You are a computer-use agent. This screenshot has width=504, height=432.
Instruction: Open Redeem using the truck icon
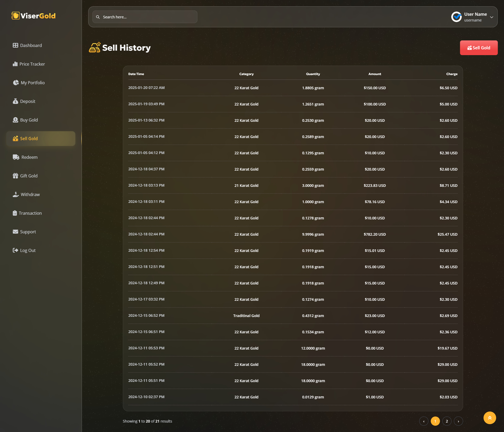15,157
